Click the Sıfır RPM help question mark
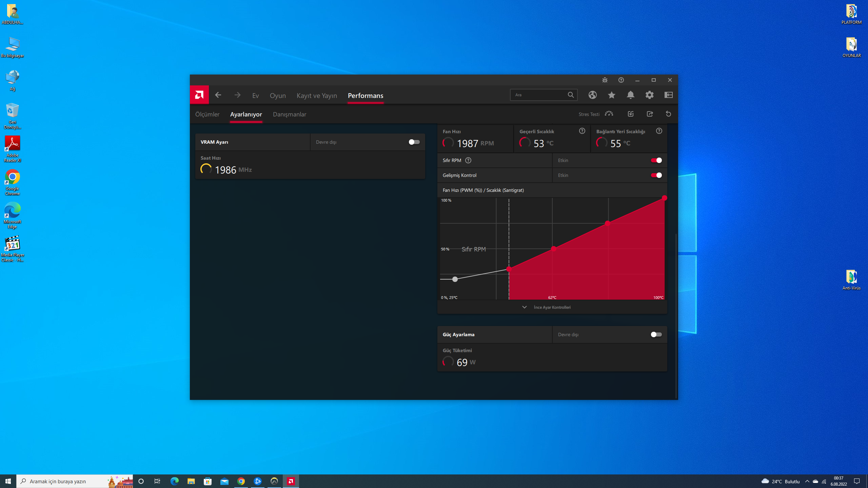This screenshot has width=868, height=488. pyautogui.click(x=468, y=160)
